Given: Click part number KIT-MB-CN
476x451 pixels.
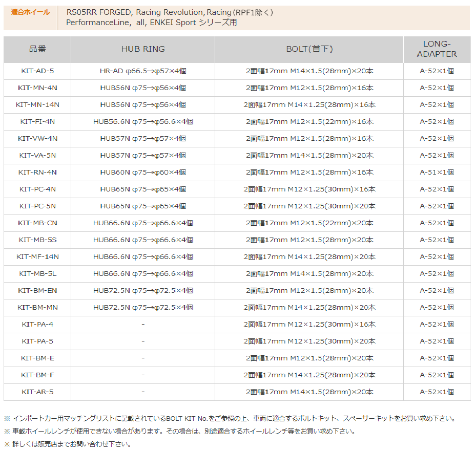Looking at the screenshot, I should [x=37, y=223].
